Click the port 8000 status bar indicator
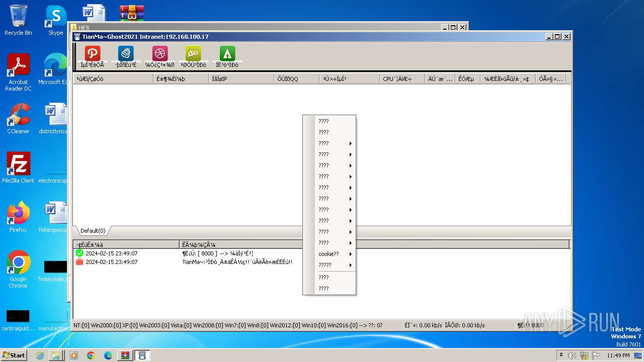Image resolution: width=644 pixels, height=362 pixels. click(531, 325)
